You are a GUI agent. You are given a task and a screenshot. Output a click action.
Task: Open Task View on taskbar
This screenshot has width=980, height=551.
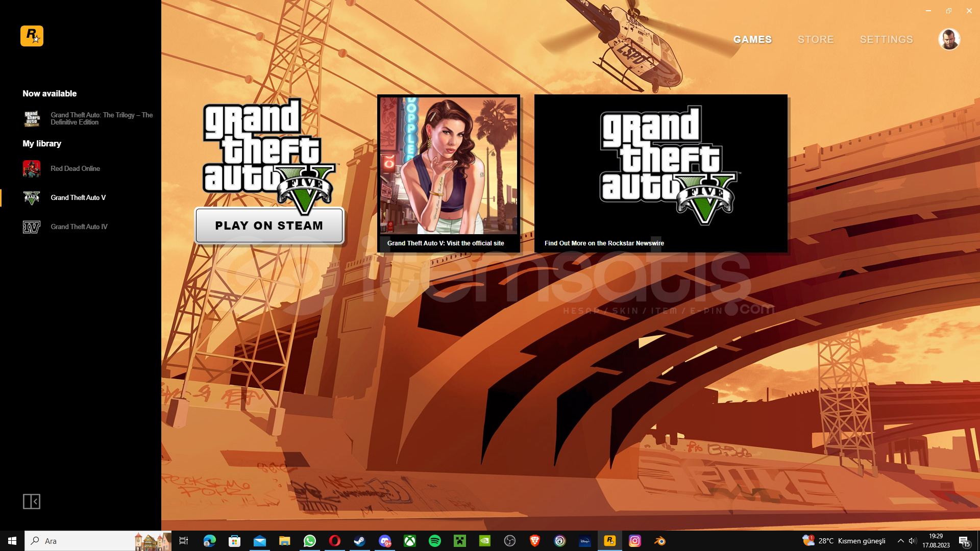(184, 541)
